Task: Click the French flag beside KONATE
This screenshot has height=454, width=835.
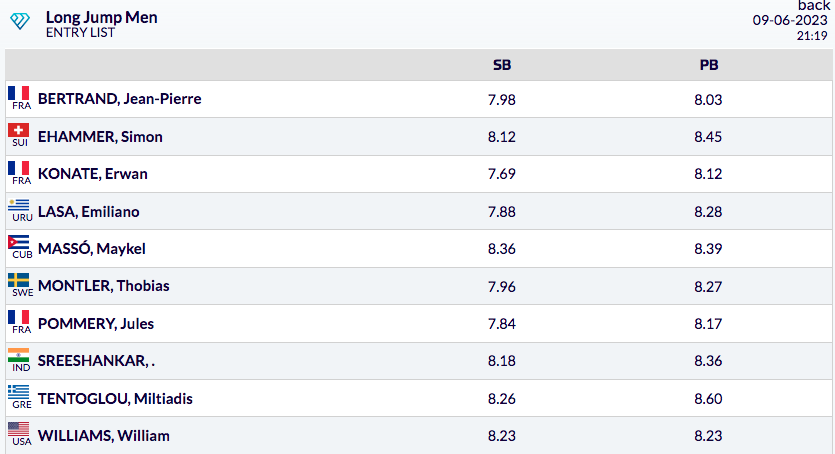Action: point(19,169)
